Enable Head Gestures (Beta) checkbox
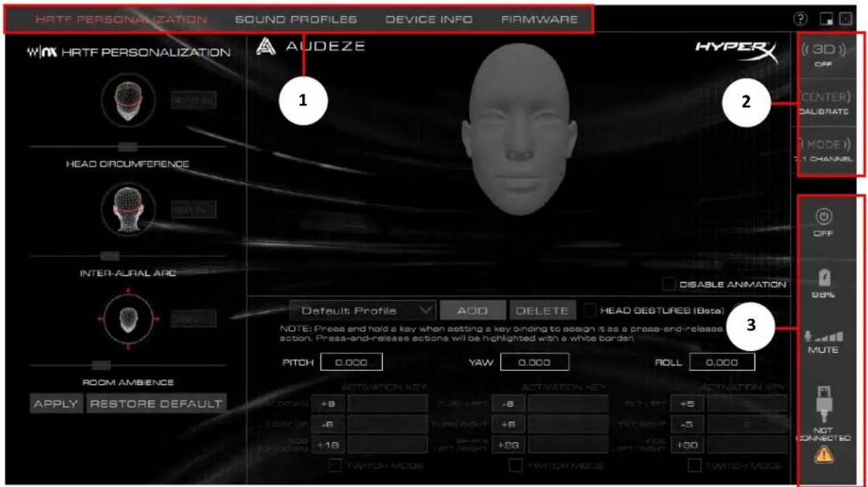Image resolution: width=868 pixels, height=487 pixels. [589, 311]
